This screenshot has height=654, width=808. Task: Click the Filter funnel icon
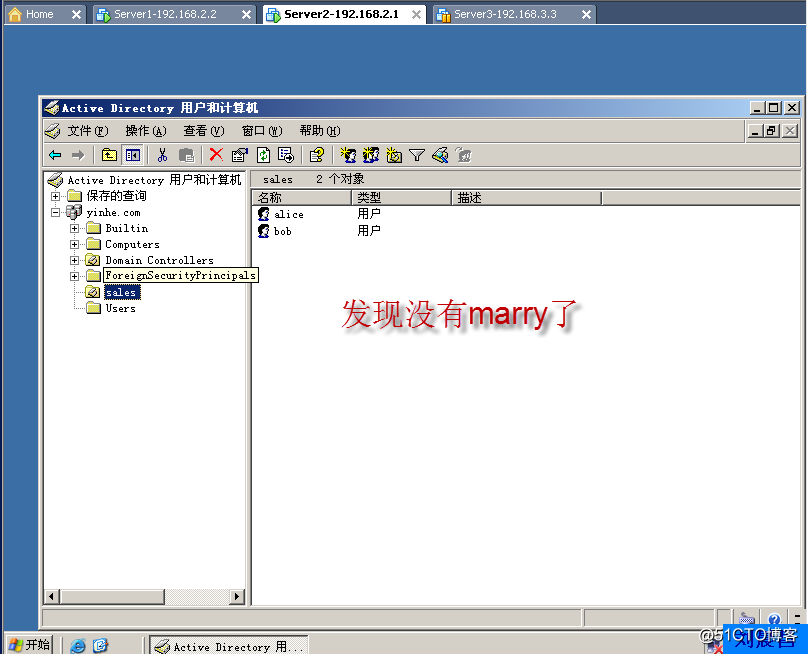coord(416,155)
